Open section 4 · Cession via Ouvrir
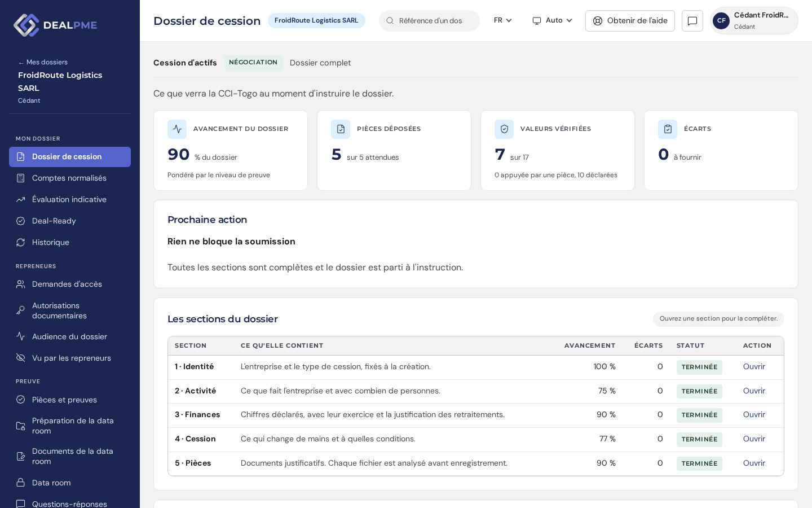Viewport: 812px width, 508px height. [754, 439]
